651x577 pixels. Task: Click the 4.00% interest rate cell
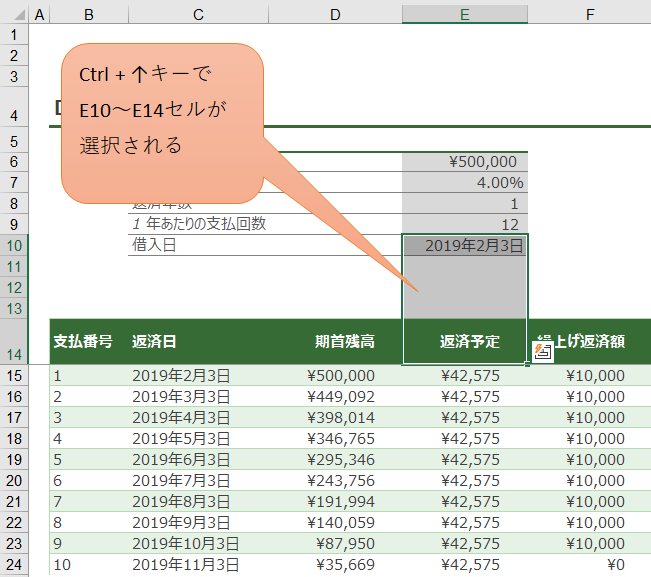pos(465,182)
